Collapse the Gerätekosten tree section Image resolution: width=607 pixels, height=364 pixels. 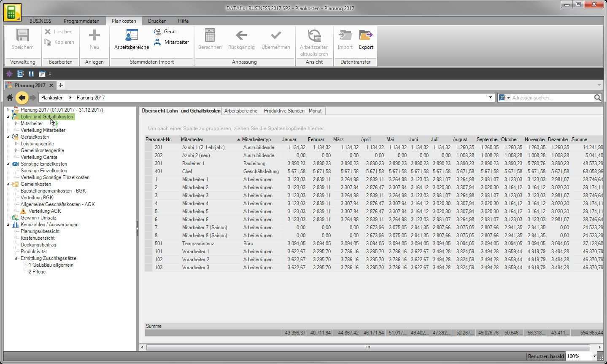point(8,137)
